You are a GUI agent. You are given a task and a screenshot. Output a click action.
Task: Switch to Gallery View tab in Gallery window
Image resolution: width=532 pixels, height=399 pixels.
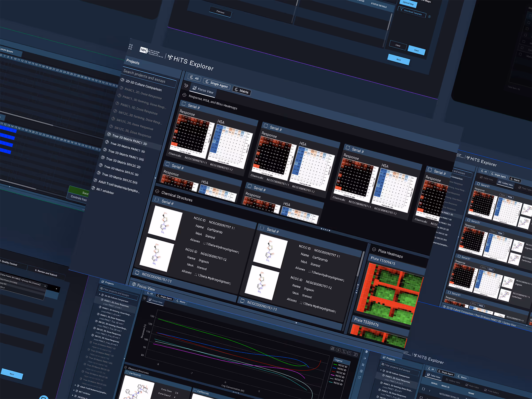click(506, 183)
